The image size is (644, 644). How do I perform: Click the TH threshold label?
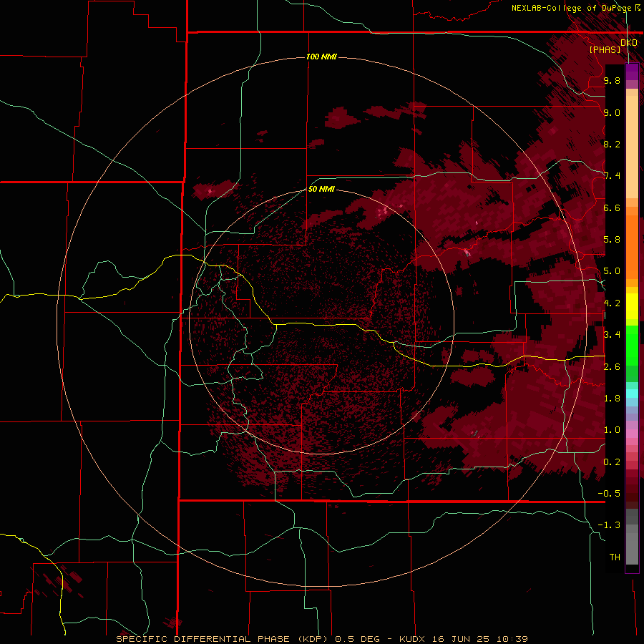[615, 557]
